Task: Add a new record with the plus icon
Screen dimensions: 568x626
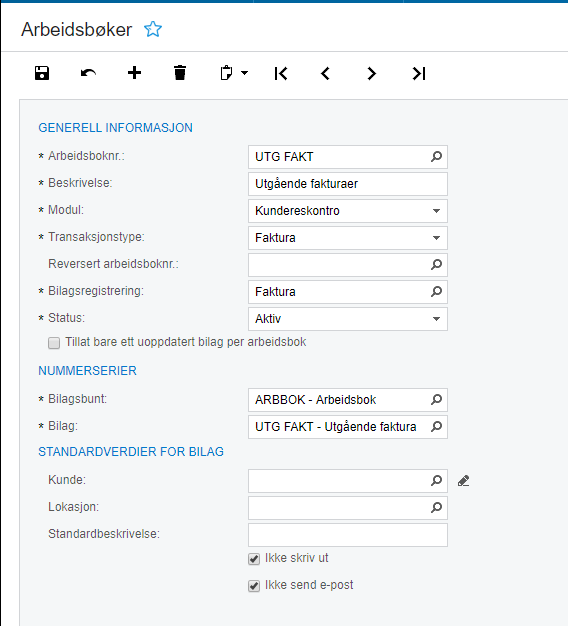Action: pos(135,73)
